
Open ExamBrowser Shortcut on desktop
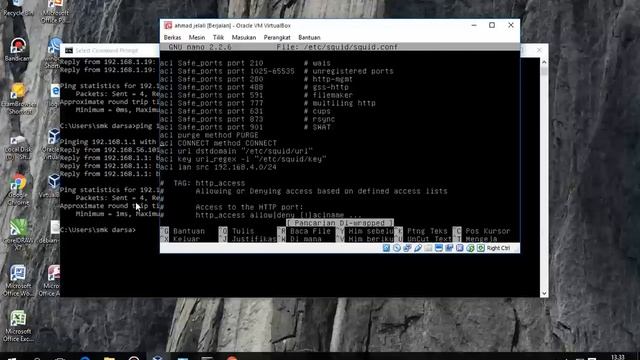point(18,99)
